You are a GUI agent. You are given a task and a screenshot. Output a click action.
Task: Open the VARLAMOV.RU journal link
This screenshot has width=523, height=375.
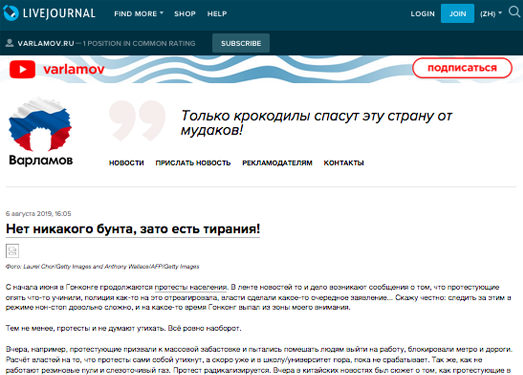tap(46, 43)
